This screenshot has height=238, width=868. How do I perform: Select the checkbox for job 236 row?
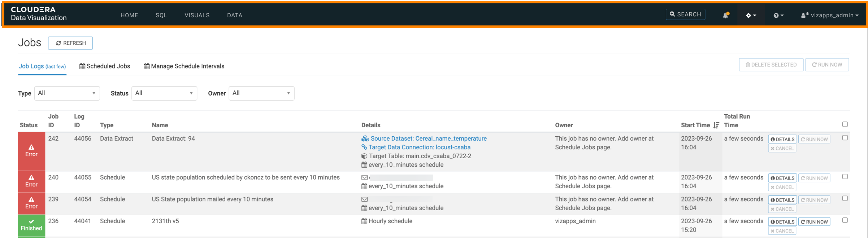pyautogui.click(x=845, y=220)
